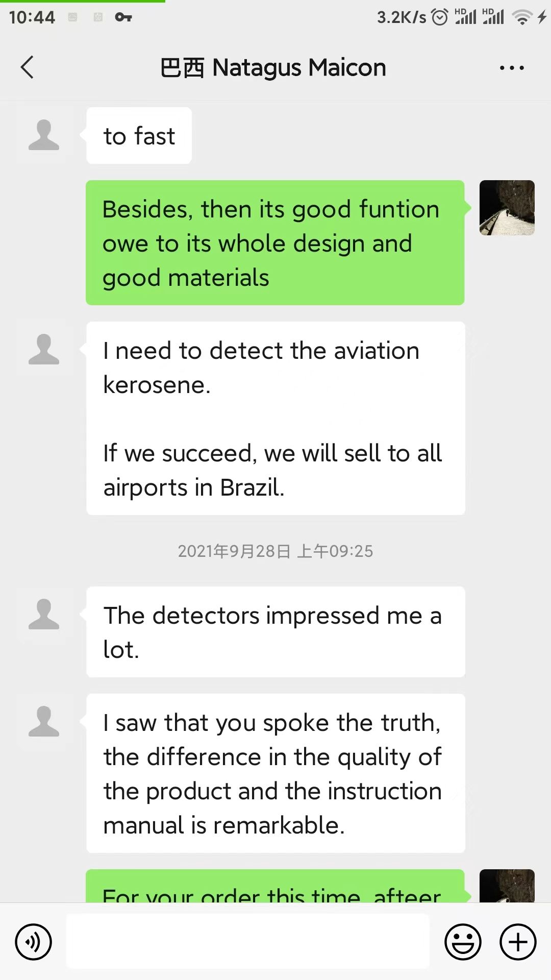Tap contact avatar beside 'to fast'
The image size is (551, 980).
coord(44,135)
